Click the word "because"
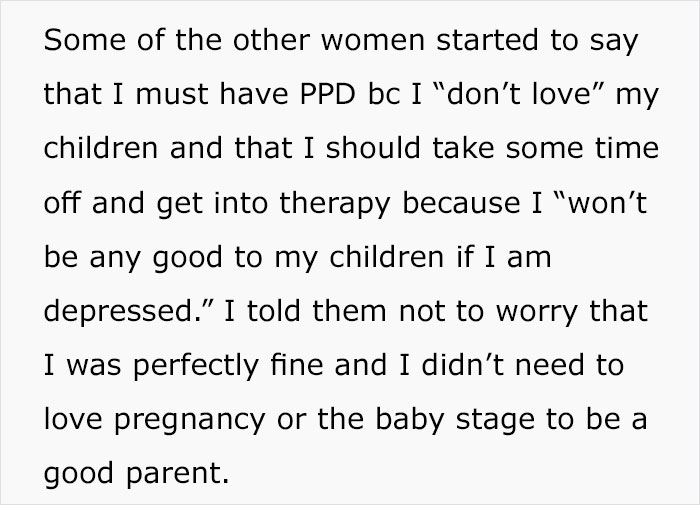Image resolution: width=700 pixels, height=505 pixels. pyautogui.click(x=461, y=203)
